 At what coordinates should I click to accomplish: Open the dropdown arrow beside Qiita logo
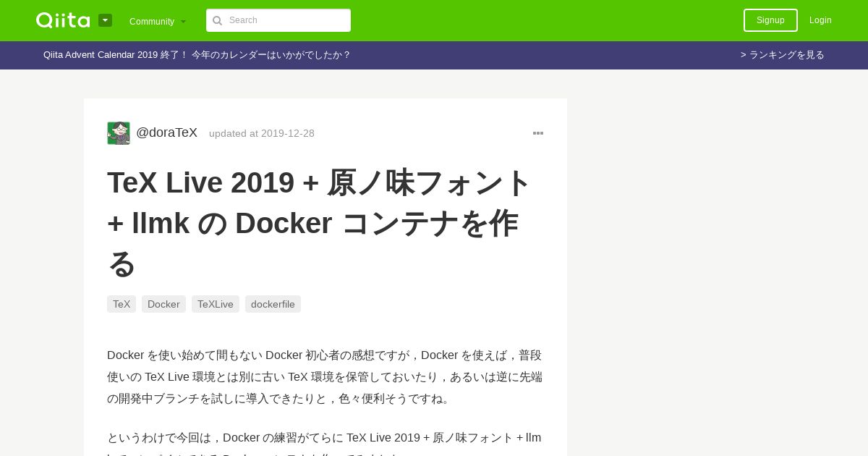(105, 20)
